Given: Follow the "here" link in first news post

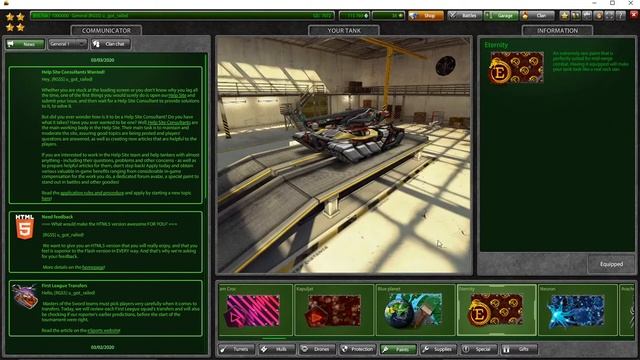Looking at the screenshot, I should click(46, 198).
